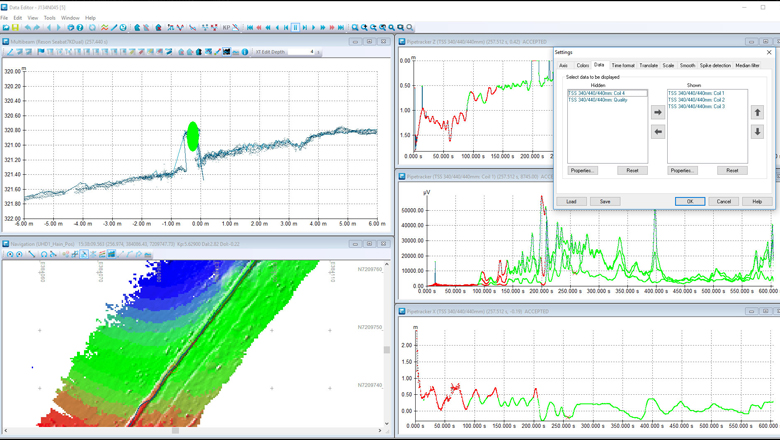Open the Median filter tab

[x=747, y=65]
